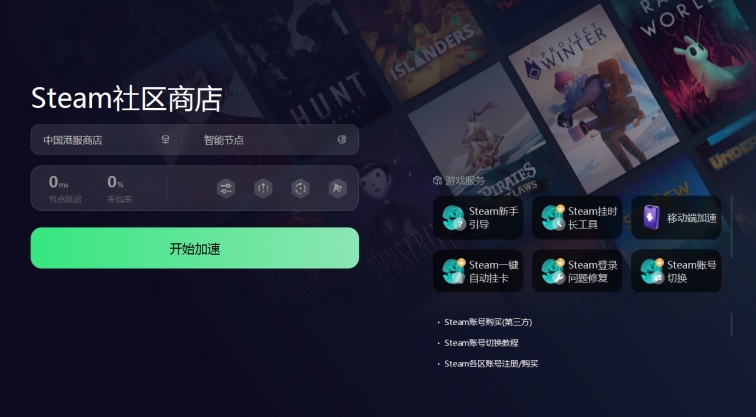This screenshot has height=417, width=756.
Task: Click the swap icon beside 中国港服商店
Action: pos(165,140)
